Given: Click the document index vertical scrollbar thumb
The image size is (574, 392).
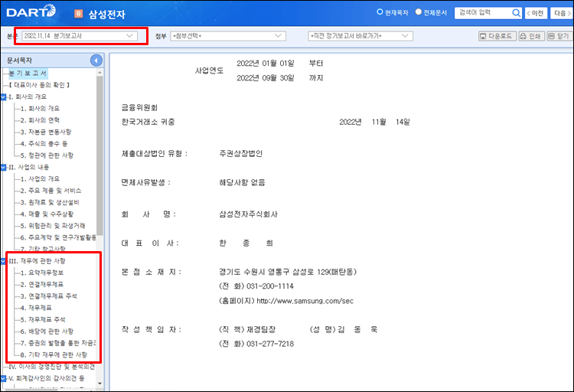Looking at the screenshot, I should (100, 155).
